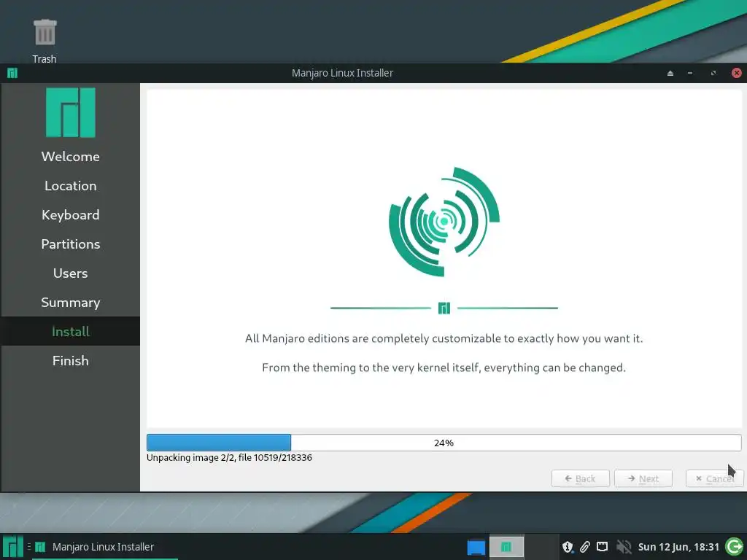Select the Users step in the sidebar

(71, 273)
